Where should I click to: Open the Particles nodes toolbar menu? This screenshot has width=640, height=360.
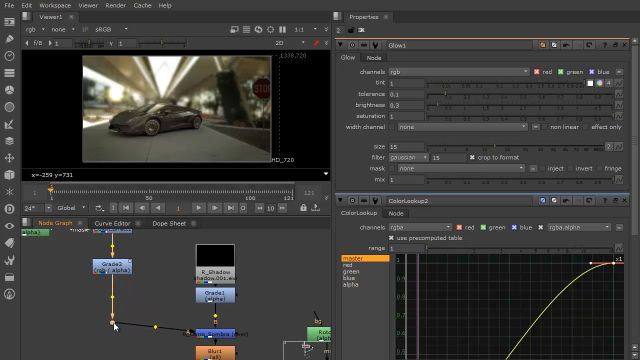(x=9, y=192)
